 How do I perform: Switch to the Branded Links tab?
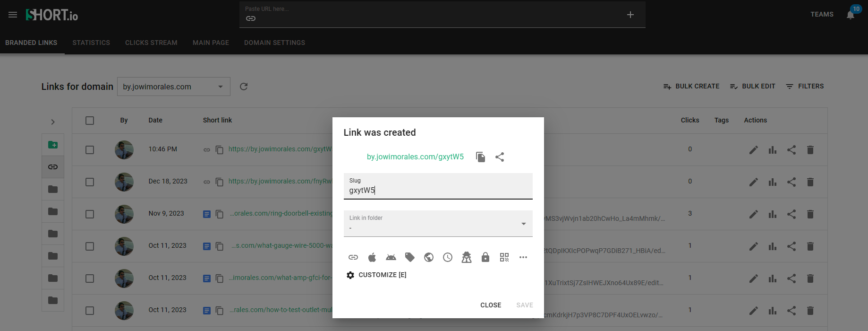point(31,43)
